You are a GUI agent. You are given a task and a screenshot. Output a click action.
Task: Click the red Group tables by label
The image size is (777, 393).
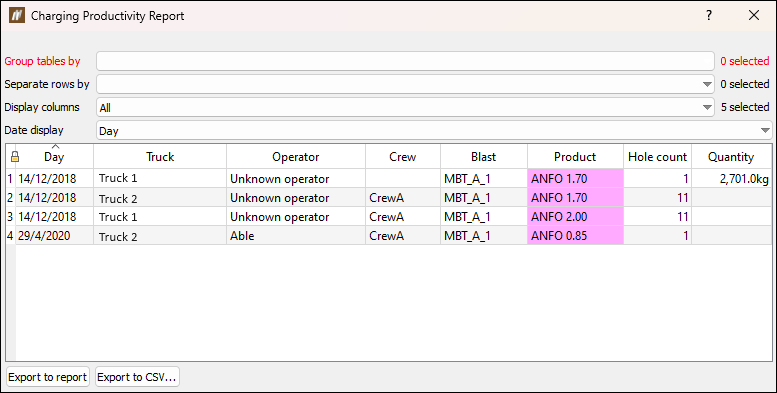click(43, 61)
